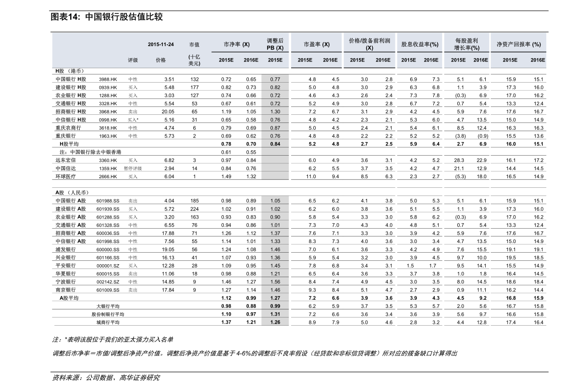Click the 股息收益率(%) column header
The height and width of the screenshot is (391, 588).
420,44
